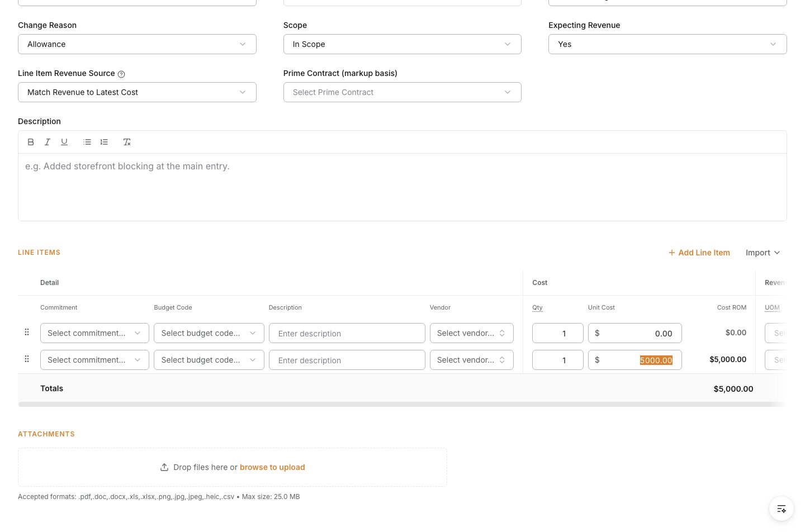
Task: Click the UOM column header
Action: pyautogui.click(x=772, y=307)
